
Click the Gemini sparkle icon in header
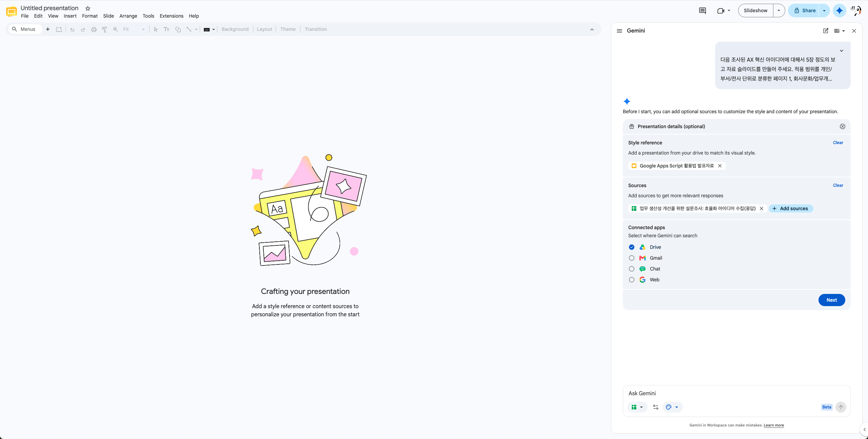point(839,11)
